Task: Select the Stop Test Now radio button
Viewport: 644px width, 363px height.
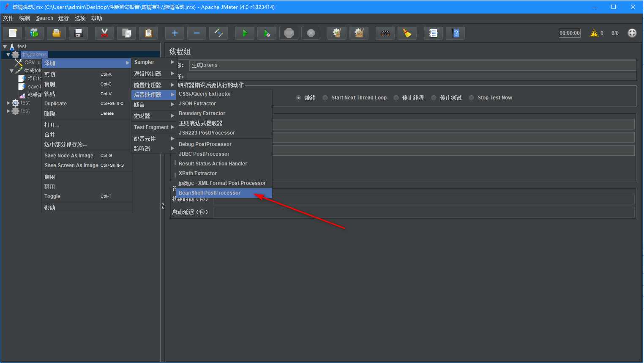Action: point(471,98)
